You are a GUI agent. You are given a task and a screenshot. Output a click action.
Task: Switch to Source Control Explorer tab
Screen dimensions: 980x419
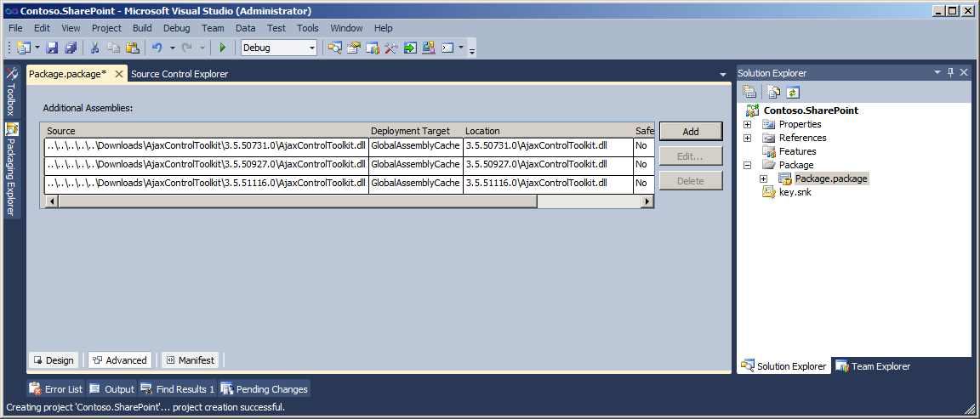tap(179, 74)
